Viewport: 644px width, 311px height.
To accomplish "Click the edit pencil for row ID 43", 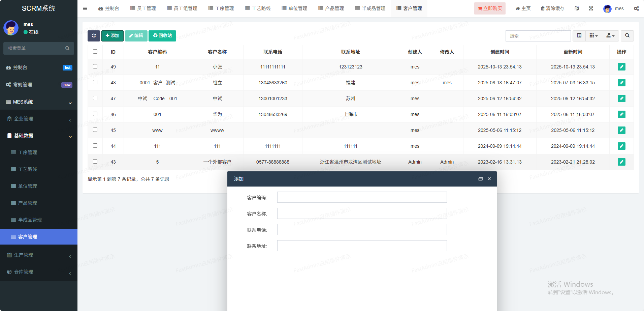I will (621, 162).
